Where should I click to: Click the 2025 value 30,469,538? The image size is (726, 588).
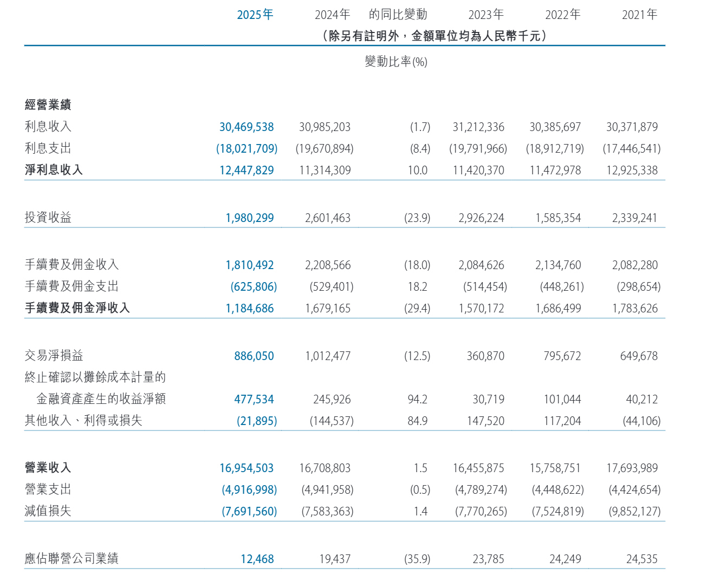point(247,127)
